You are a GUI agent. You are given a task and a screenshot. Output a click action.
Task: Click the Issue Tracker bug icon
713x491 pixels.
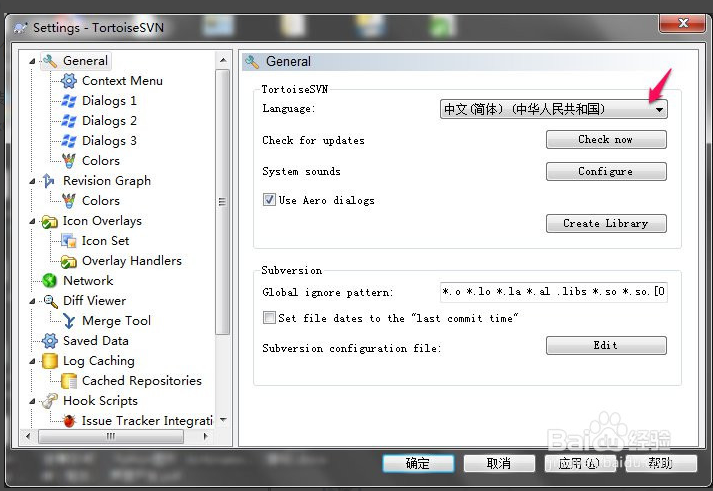coord(69,421)
